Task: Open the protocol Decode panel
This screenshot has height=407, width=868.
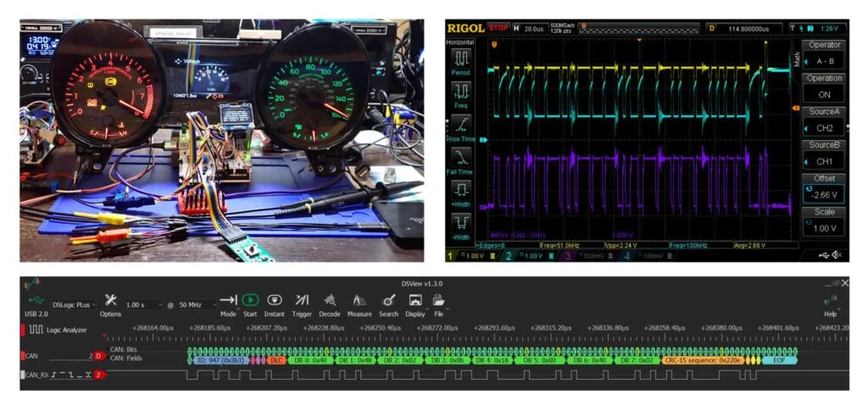Action: pos(330,300)
